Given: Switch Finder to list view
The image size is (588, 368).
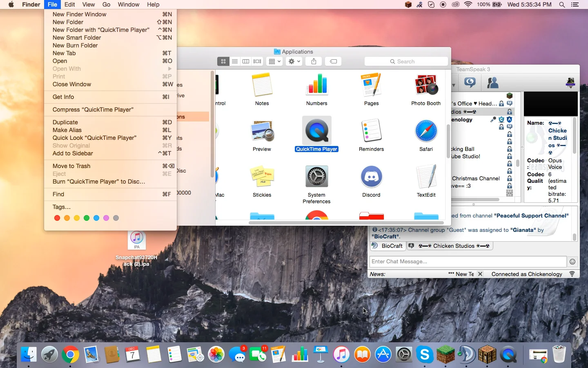Looking at the screenshot, I should 234,61.
